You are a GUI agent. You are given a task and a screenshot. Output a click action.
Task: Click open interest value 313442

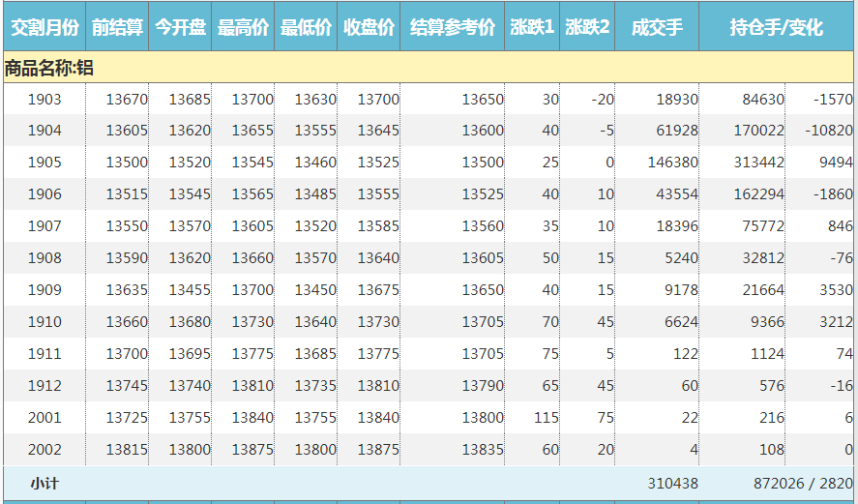pos(758,163)
